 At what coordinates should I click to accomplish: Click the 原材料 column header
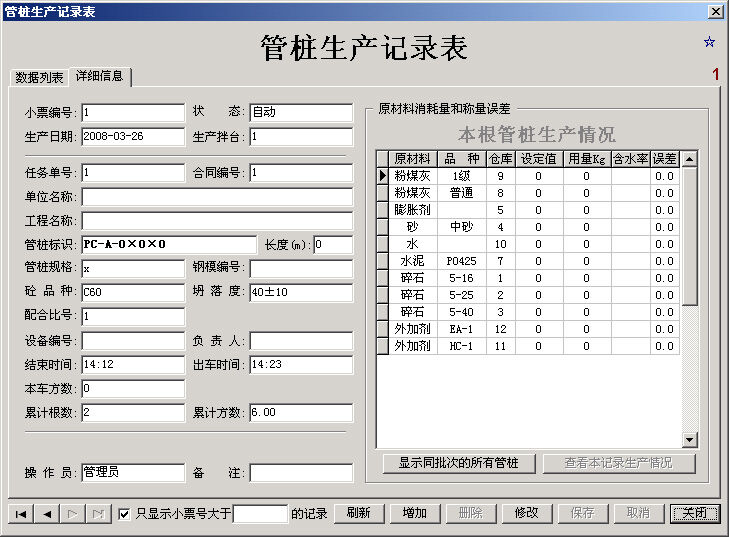(412, 158)
